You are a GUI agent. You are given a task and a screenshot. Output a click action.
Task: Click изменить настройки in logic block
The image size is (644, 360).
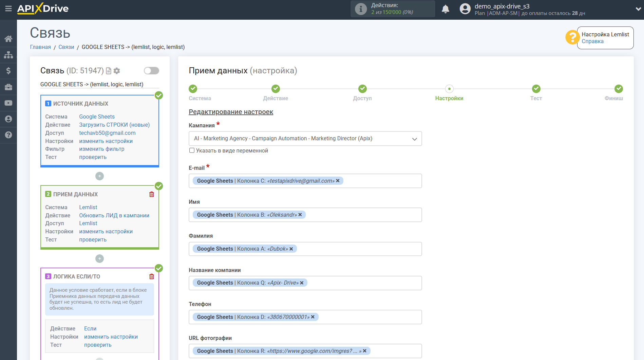pyautogui.click(x=111, y=337)
